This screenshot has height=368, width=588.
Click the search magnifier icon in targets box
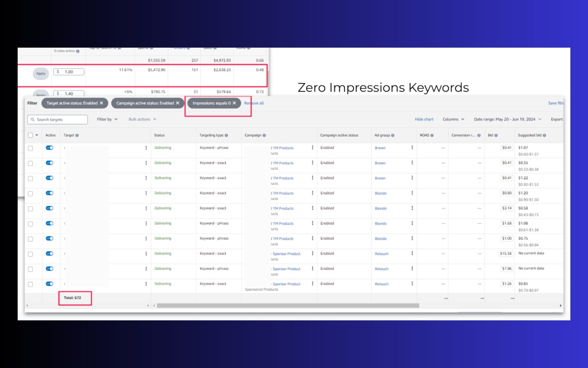click(33, 120)
